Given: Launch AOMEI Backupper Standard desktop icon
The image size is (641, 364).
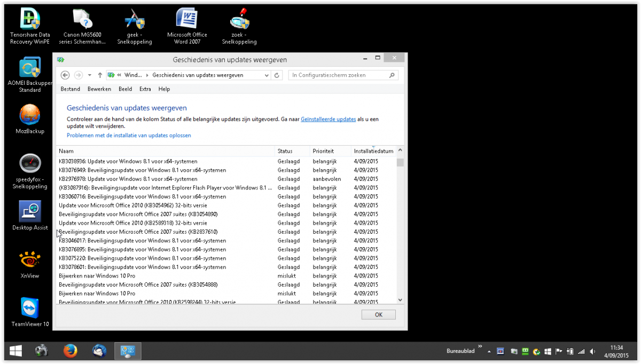Looking at the screenshot, I should point(30,75).
